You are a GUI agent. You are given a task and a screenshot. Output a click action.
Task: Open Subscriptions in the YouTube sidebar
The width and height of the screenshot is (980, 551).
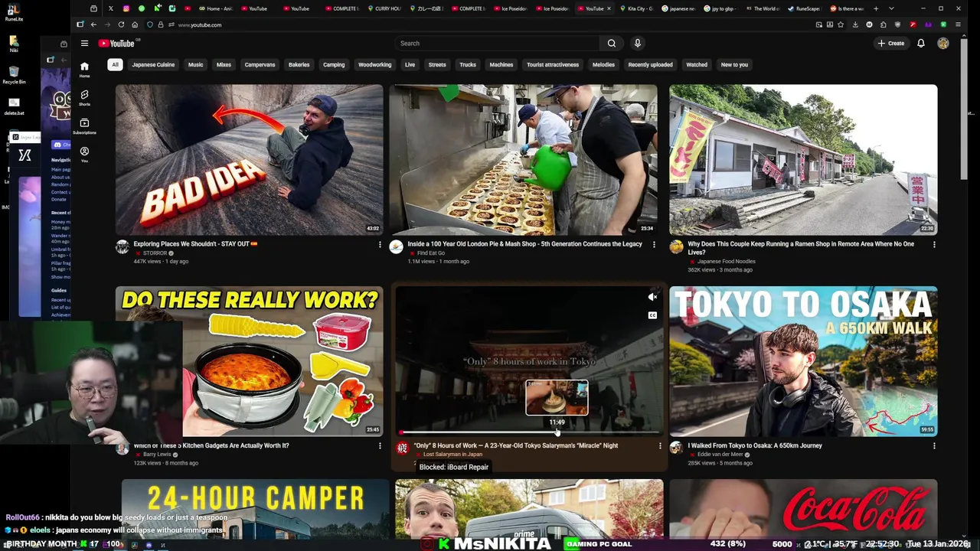(x=84, y=126)
